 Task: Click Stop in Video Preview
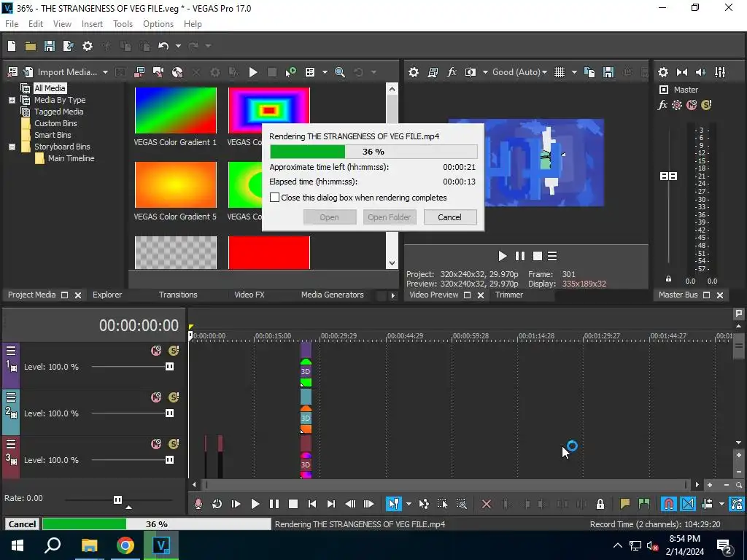[x=538, y=256]
